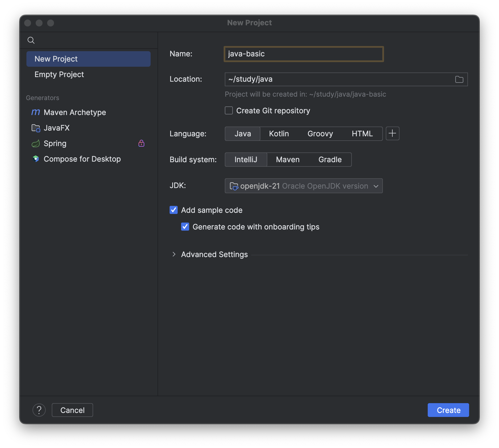Select the Maven Archetype generator icon
Screen dimensions: 499x448
click(36, 112)
